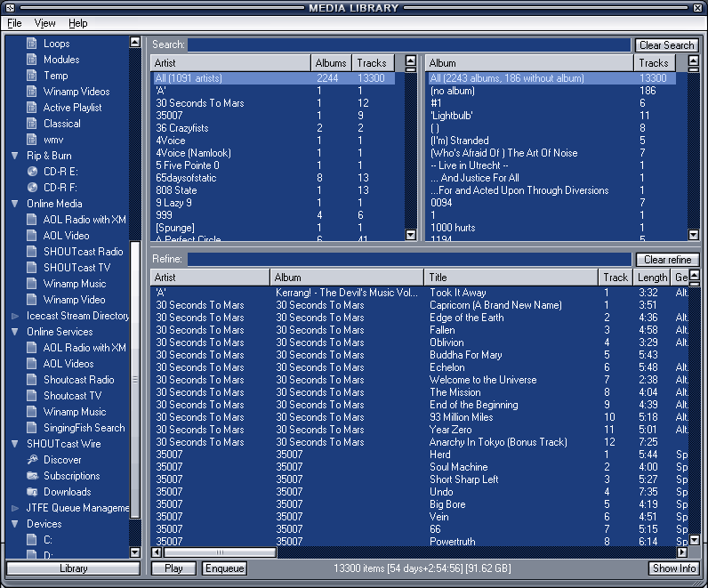Open the Winamp Videos view icon

[x=32, y=92]
